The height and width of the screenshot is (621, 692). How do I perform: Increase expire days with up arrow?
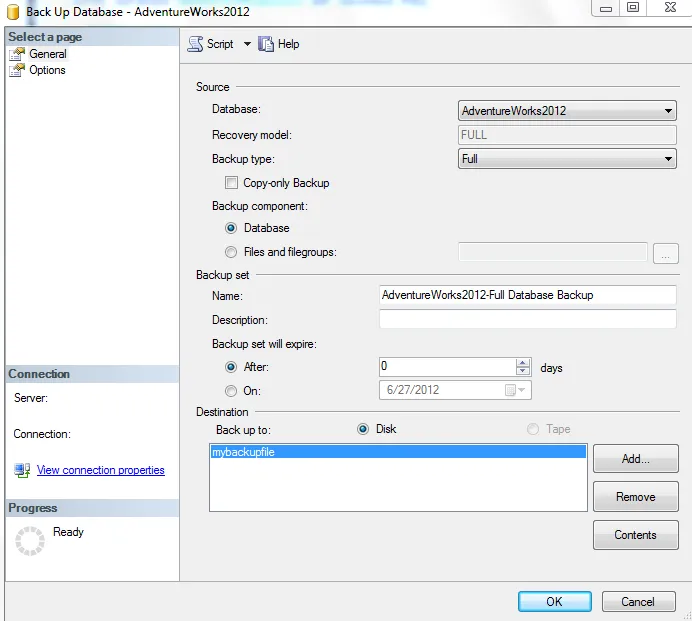tap(523, 363)
